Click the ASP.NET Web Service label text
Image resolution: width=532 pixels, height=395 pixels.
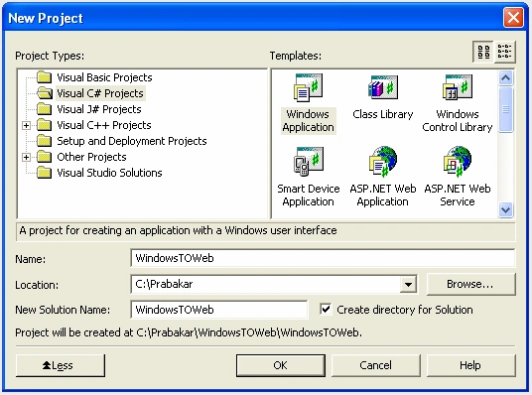458,196
